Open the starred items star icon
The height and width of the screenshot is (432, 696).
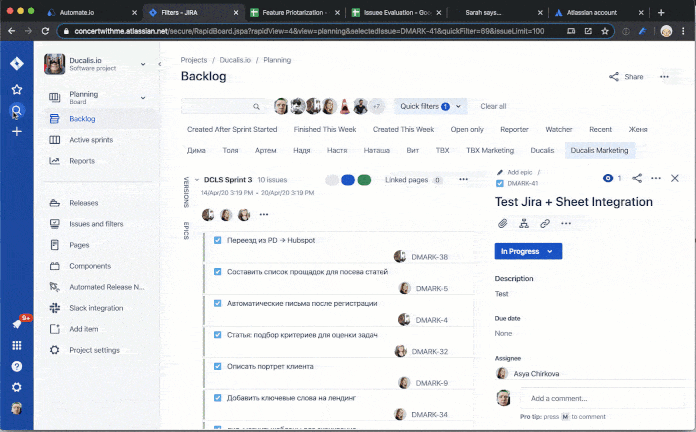(x=17, y=89)
